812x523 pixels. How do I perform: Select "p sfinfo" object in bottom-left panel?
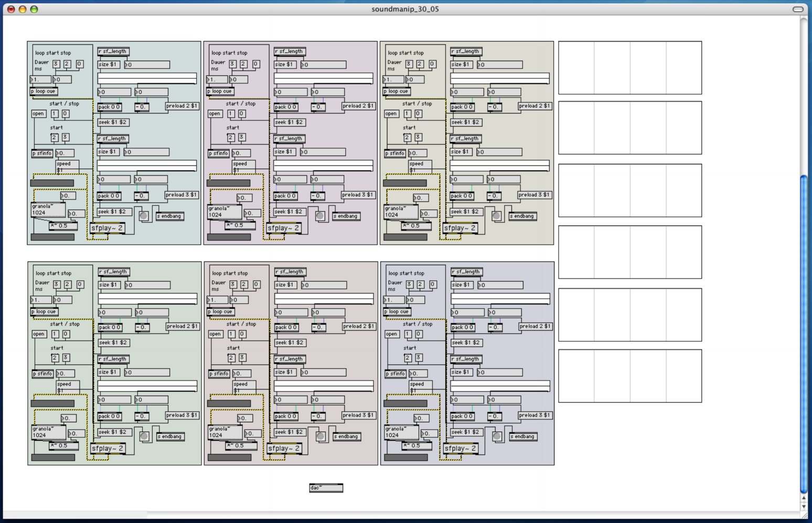42,374
